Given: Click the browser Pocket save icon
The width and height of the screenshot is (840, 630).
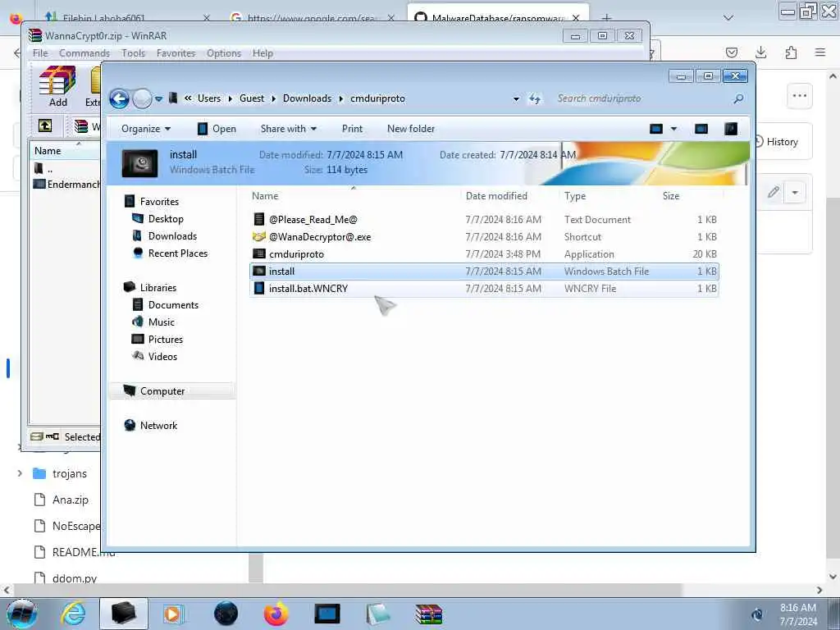Looking at the screenshot, I should (731, 52).
